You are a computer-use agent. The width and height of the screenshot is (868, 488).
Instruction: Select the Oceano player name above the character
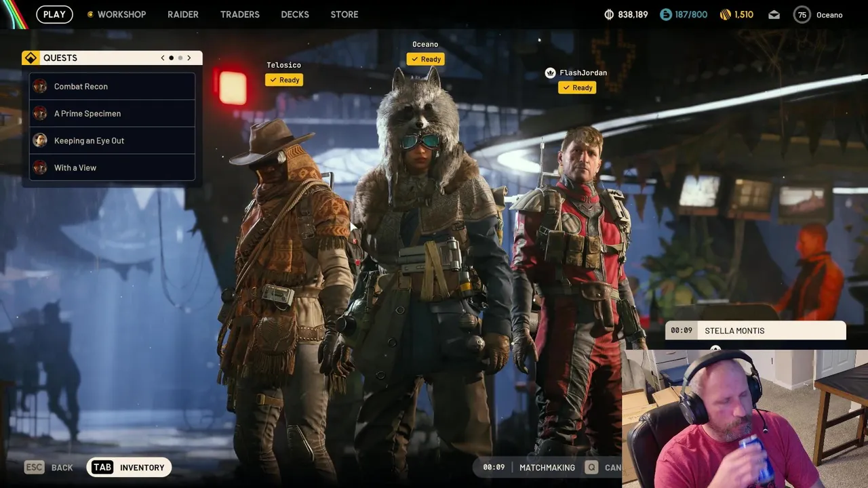coord(425,44)
